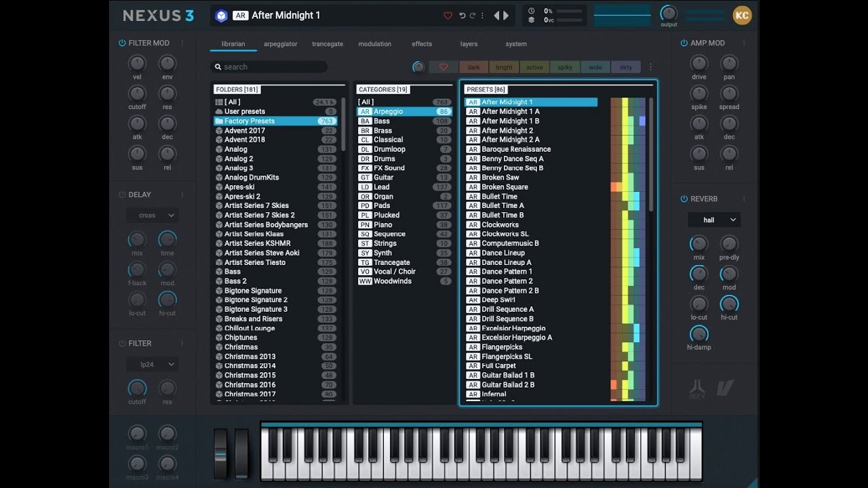Select the Full Carpet preset
The height and width of the screenshot is (488, 868).
tap(531, 366)
